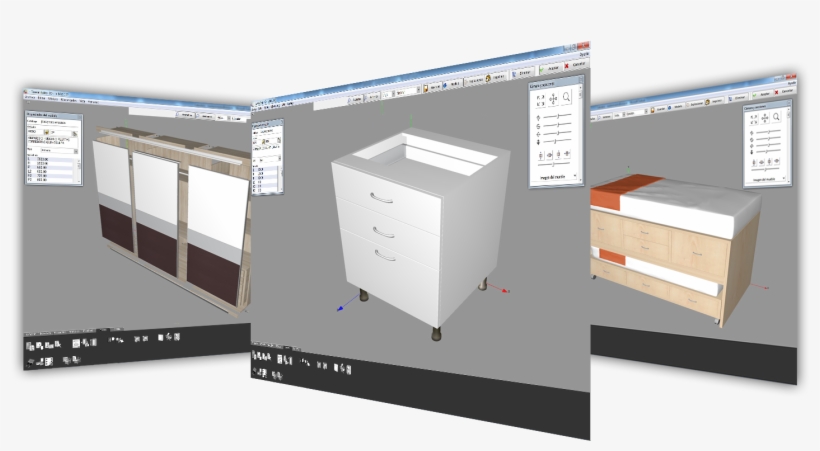Click the blue Modelo icon in center window
Screen dimensions: 820x451
(x=445, y=85)
